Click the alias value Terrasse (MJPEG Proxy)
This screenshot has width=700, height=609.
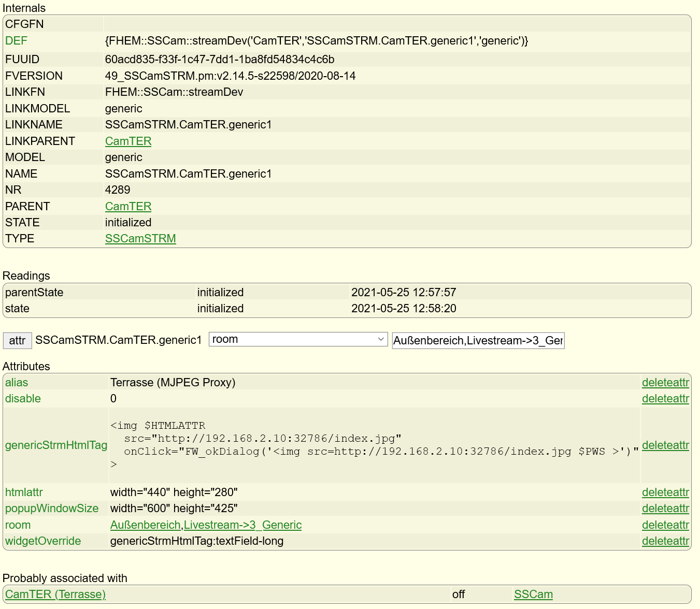coord(173,383)
